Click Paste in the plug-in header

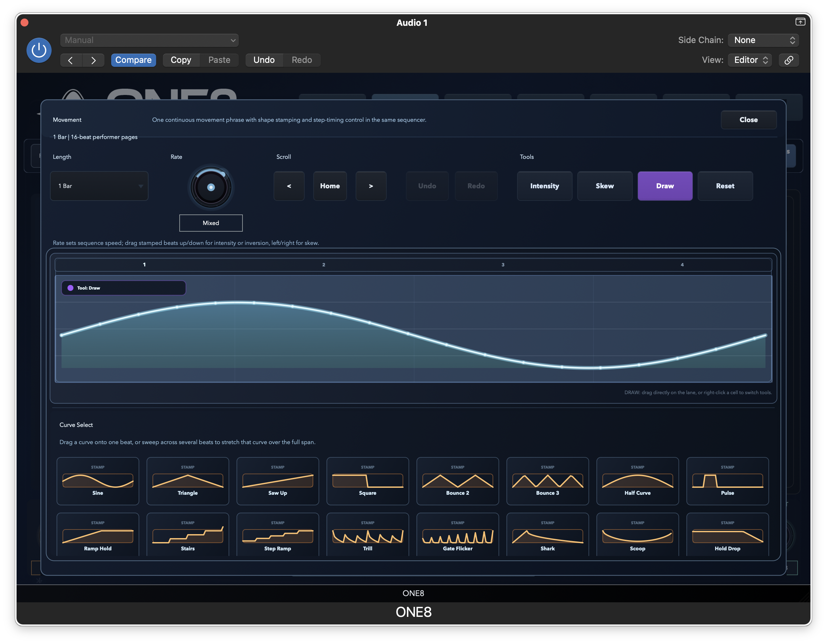[219, 60]
